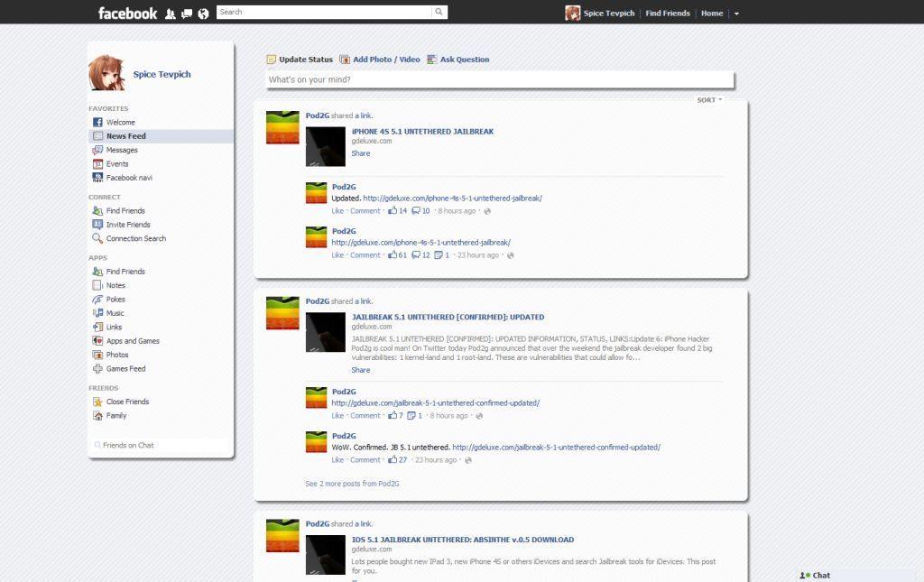Click the Add Photo / Video icon
Screen dimensions: 924x582
[345, 60]
